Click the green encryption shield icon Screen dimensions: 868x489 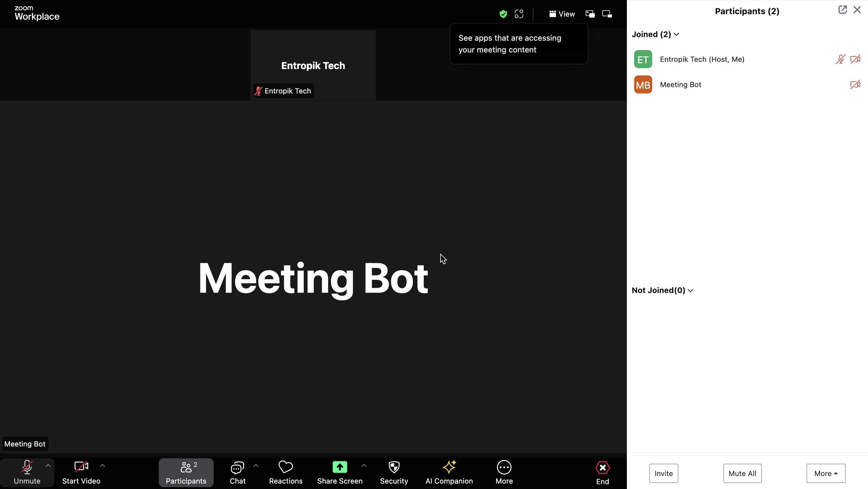tap(503, 14)
